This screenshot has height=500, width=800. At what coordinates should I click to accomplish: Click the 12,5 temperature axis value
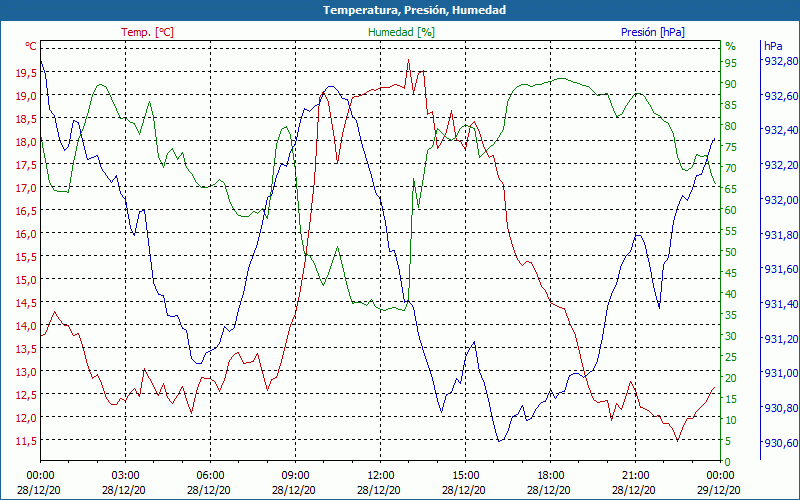[x=26, y=395]
